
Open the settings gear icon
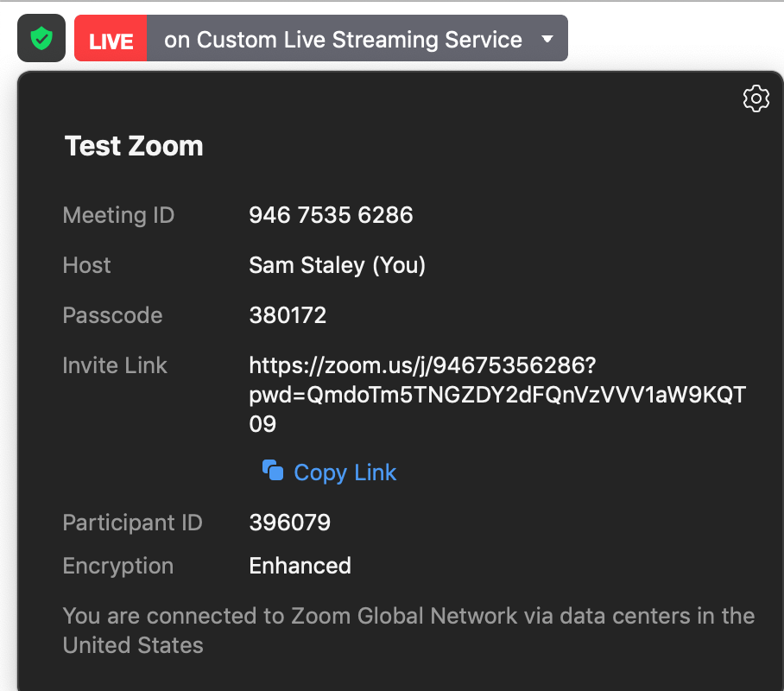click(756, 98)
